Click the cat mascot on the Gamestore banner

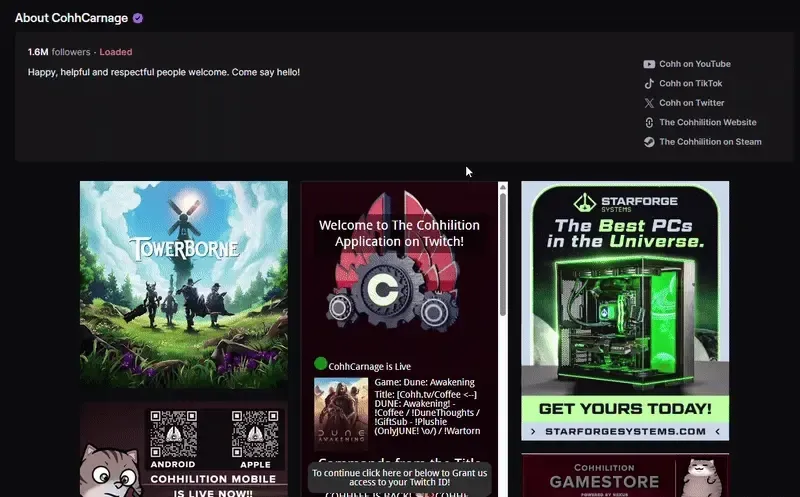(703, 478)
